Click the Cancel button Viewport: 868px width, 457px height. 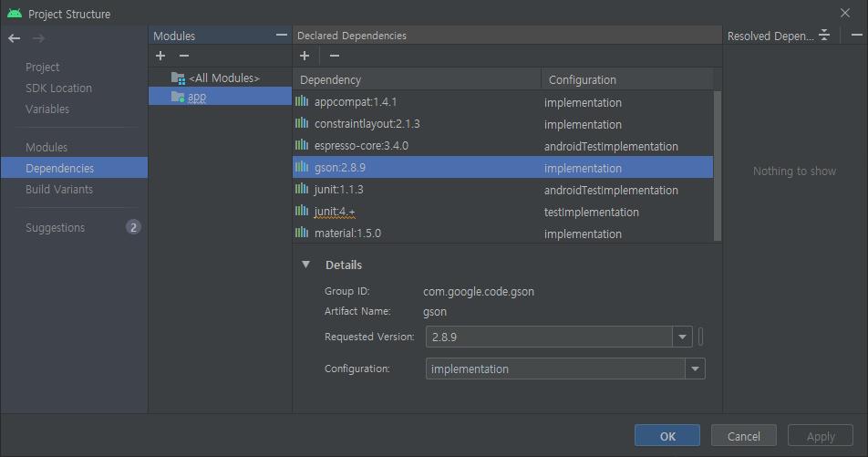pyautogui.click(x=743, y=436)
